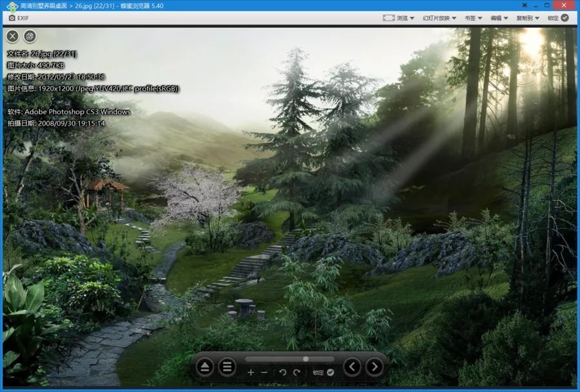
Task: Expand the 浏览 dropdown
Action: [398, 18]
